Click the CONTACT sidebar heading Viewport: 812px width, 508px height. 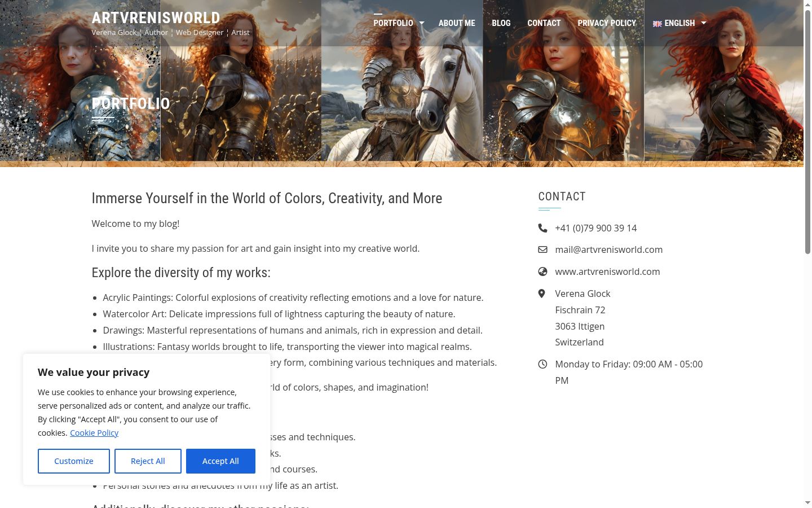[562, 196]
